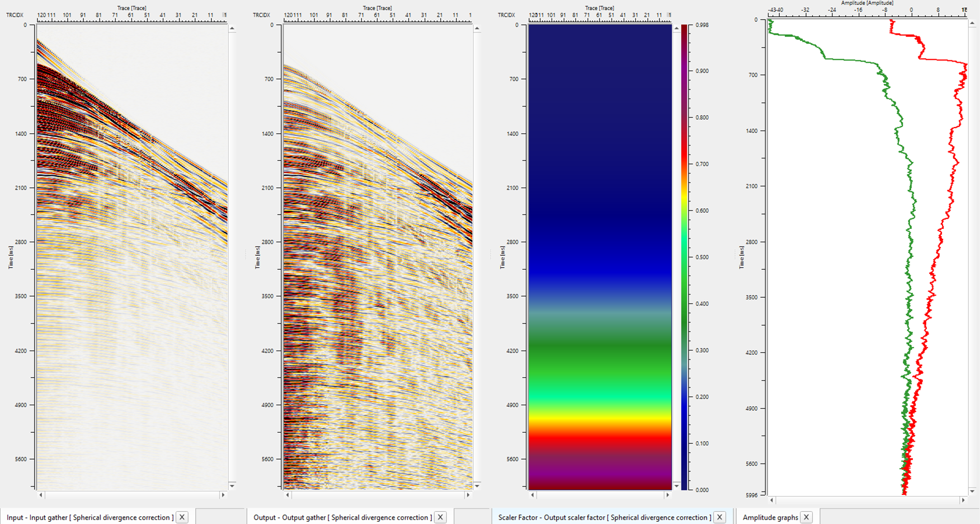Image resolution: width=980 pixels, height=524 pixels.
Task: Open the Scaler Factor tab
Action: coord(604,517)
